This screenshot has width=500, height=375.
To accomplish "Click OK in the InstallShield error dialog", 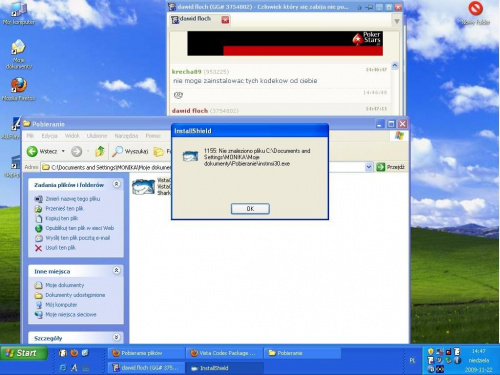I will click(250, 209).
